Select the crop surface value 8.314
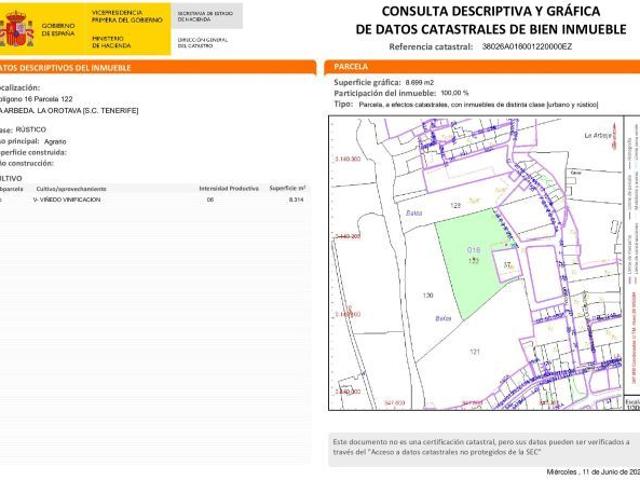Viewport: 640px width, 480px height. (x=296, y=200)
